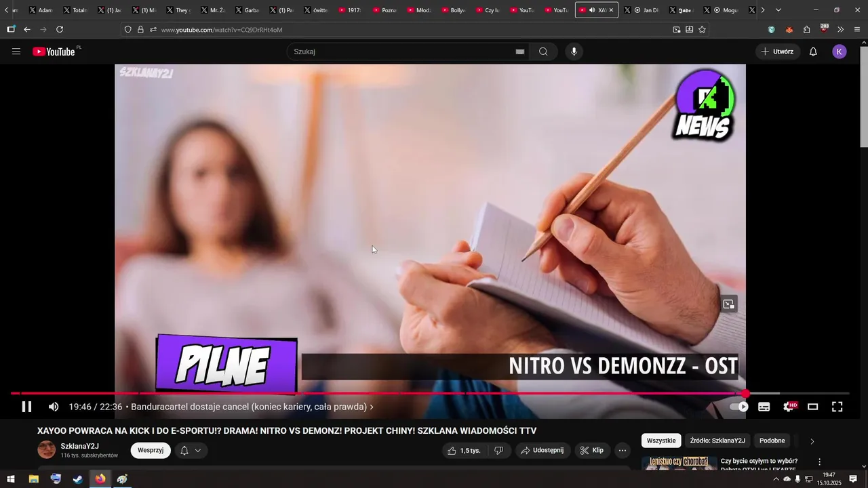Mute the video volume speaker icon
Screen dimensions: 868x488
(x=54, y=407)
